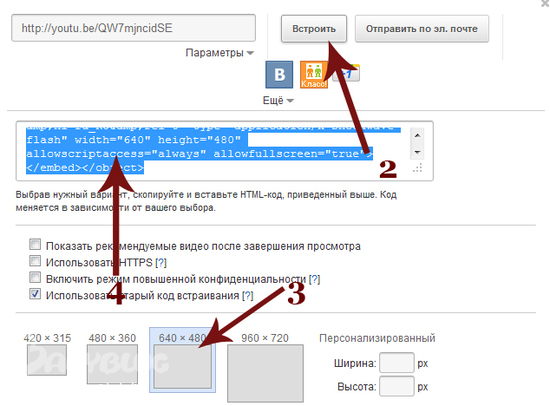Screen dimensions: 550x406
Task: Click the Ширина custom width field
Action: click(x=397, y=363)
